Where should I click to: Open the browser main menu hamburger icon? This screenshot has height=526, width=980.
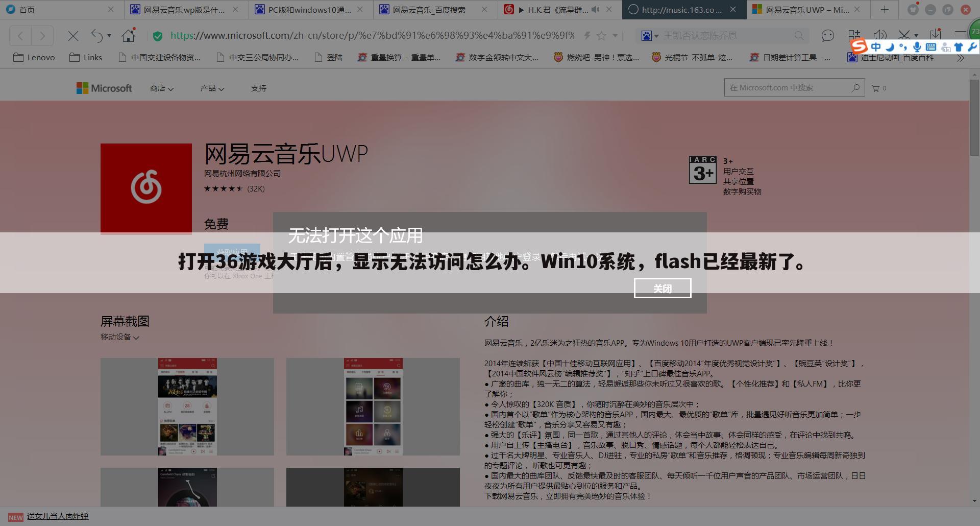coord(961,34)
